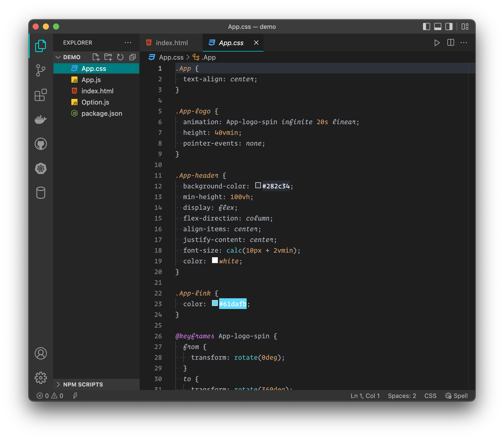Open the GitHub sidebar panel
Viewport: 504px width, 439px height.
coord(41,144)
